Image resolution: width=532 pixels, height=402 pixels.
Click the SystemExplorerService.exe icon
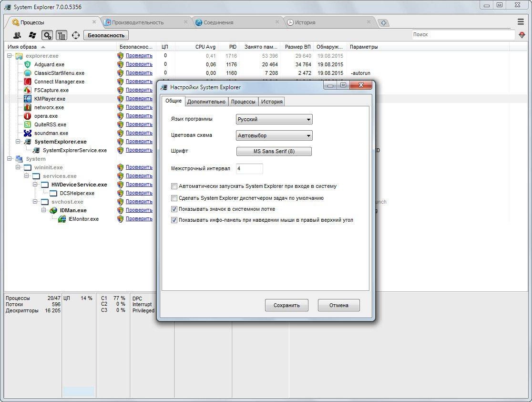click(x=36, y=150)
